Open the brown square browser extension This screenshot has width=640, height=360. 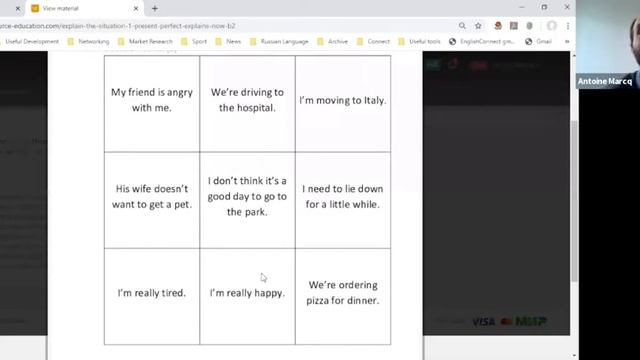(x=513, y=26)
